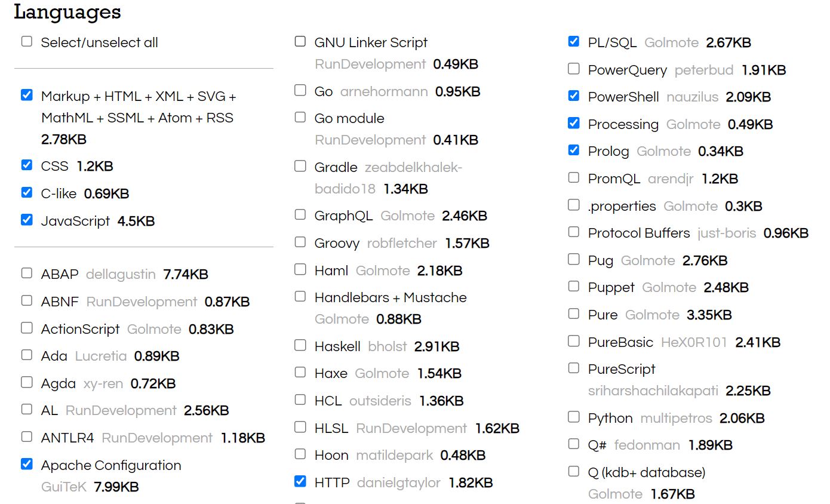Open author link danielgtaylor
The image size is (830, 504).
399,483
